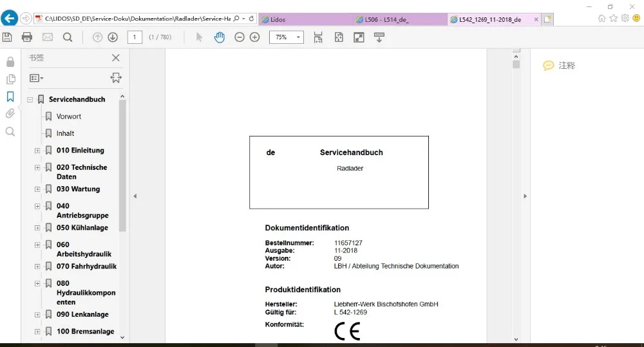Jump to the Inhalt bookmark

point(65,133)
